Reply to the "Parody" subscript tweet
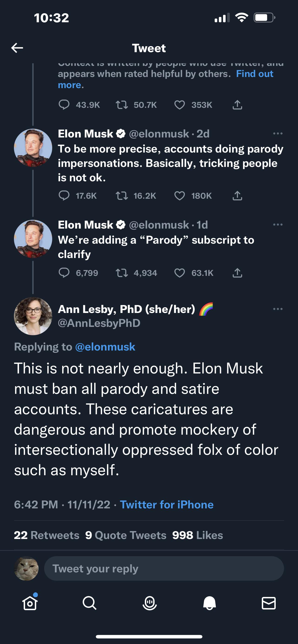Screen dimensions: 298x644 (64, 273)
